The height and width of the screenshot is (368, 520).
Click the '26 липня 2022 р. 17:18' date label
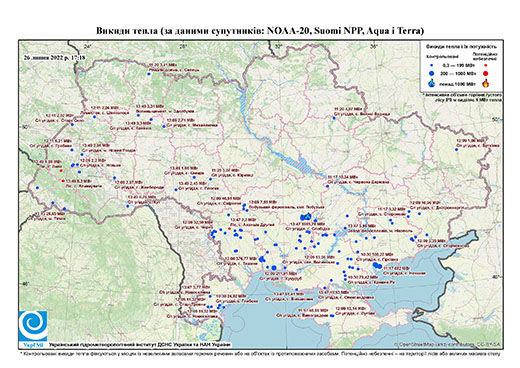click(x=55, y=57)
